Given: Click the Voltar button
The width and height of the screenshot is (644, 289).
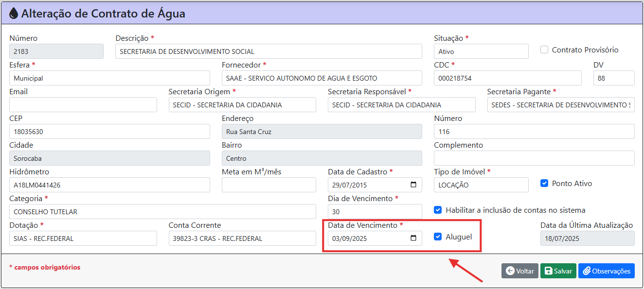Looking at the screenshot, I should pos(519,271).
